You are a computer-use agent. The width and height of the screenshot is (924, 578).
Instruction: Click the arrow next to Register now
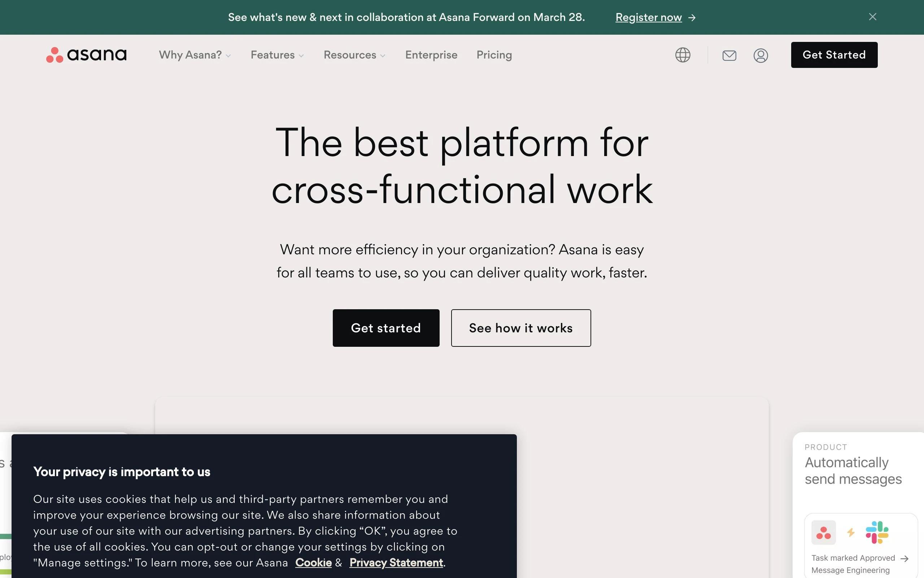(692, 18)
